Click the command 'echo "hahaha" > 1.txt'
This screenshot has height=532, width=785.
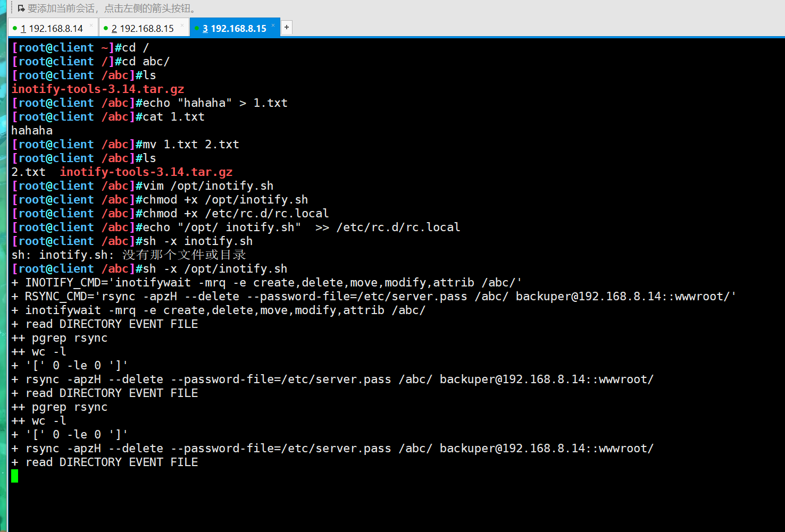[x=215, y=103]
